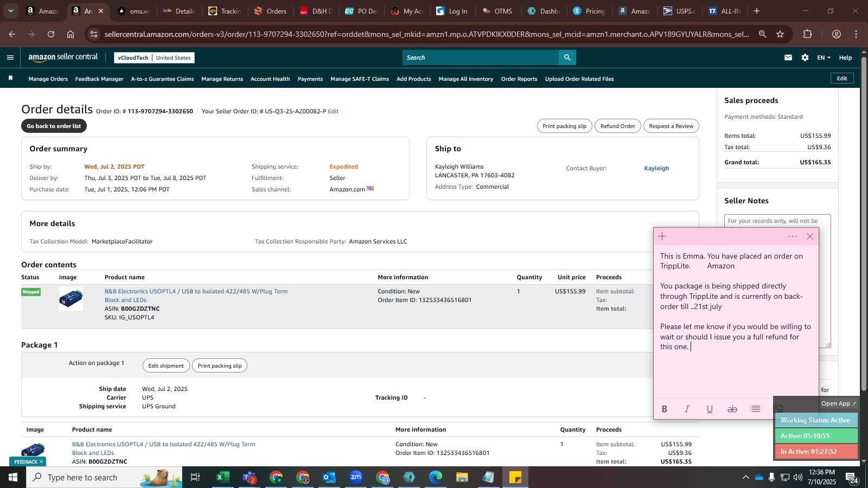Click Edit link next to Seller Order ID
This screenshot has height=488, width=868.
333,111
